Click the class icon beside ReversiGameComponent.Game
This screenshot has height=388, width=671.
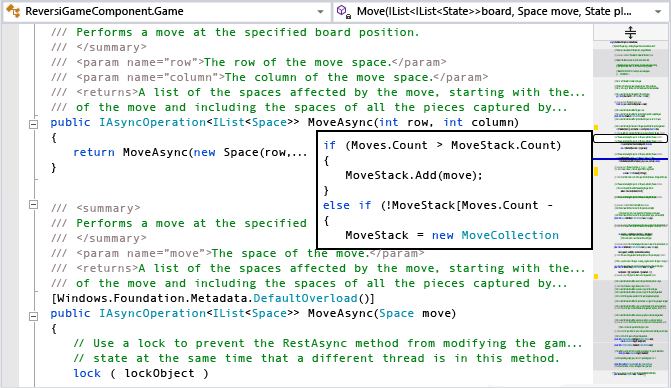point(13,11)
